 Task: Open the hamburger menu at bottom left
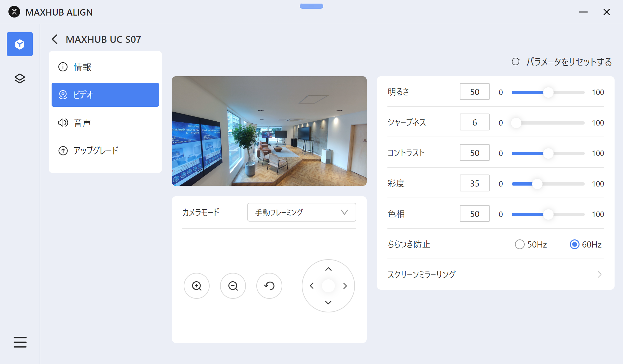pos(20,342)
